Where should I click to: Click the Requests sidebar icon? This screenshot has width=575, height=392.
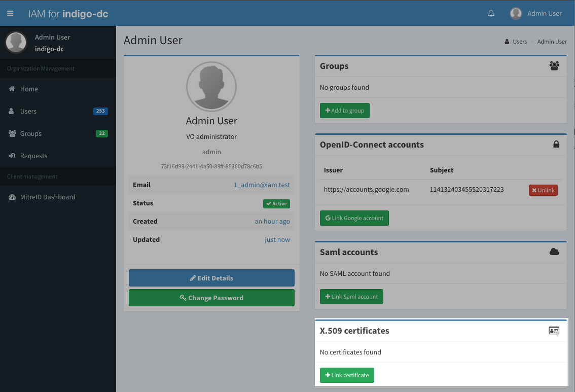(11, 156)
